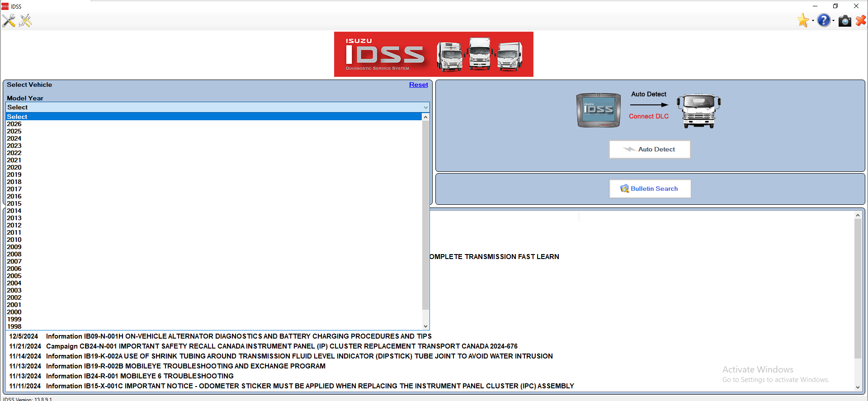
Task: Open the second tools icon with yellow screwdriver
Action: click(x=25, y=21)
